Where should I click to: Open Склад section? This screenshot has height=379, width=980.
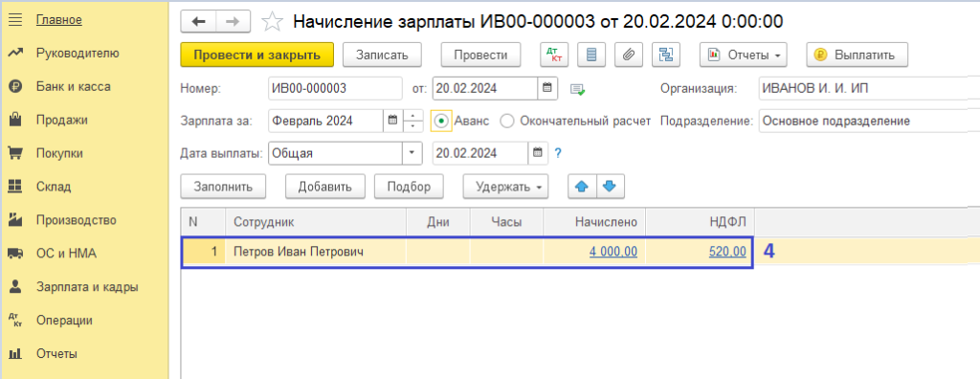click(54, 187)
